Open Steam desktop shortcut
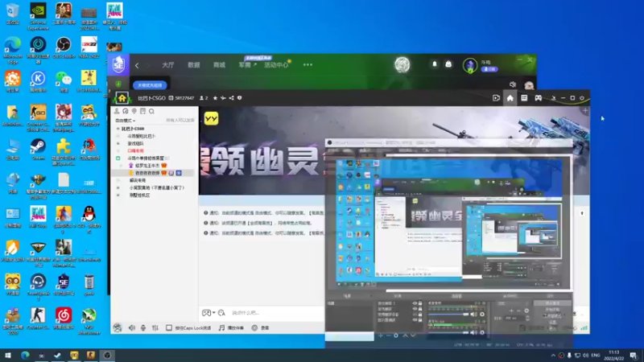644x362 pixels. (38, 150)
